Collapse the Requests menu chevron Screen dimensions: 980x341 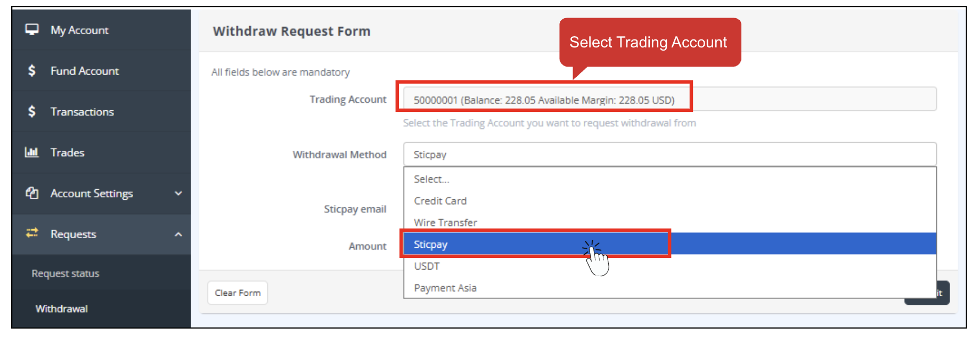coord(178,234)
